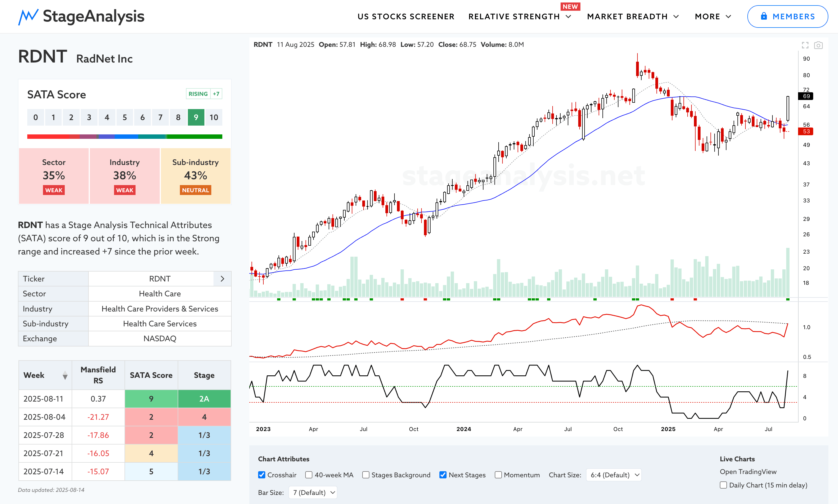The width and height of the screenshot is (838, 504).
Task: Click SATA score box 10
Action: [214, 118]
